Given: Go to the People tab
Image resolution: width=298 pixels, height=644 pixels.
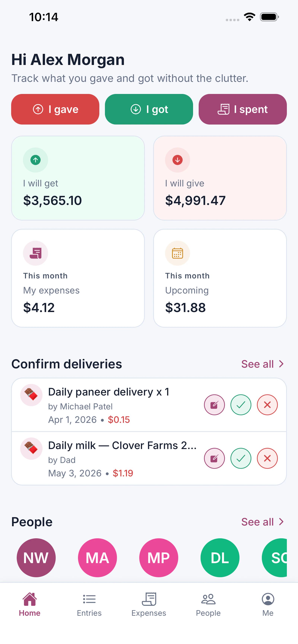Looking at the screenshot, I should (x=208, y=605).
